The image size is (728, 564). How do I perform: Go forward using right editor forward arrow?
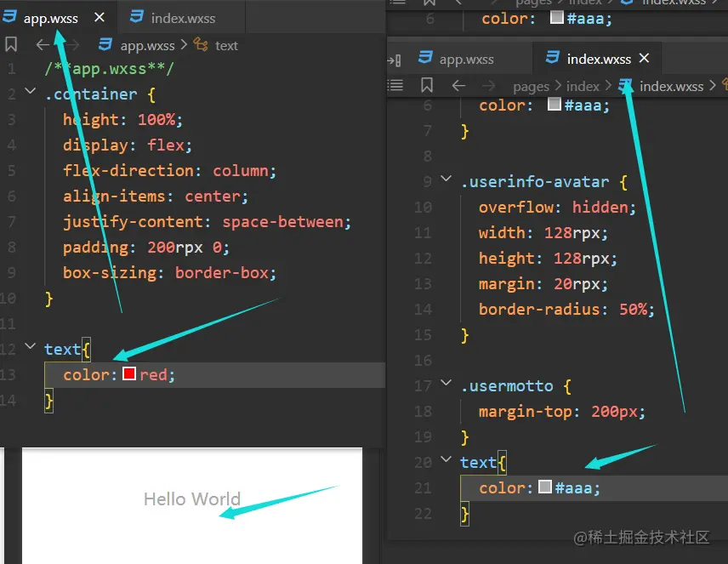(488, 85)
